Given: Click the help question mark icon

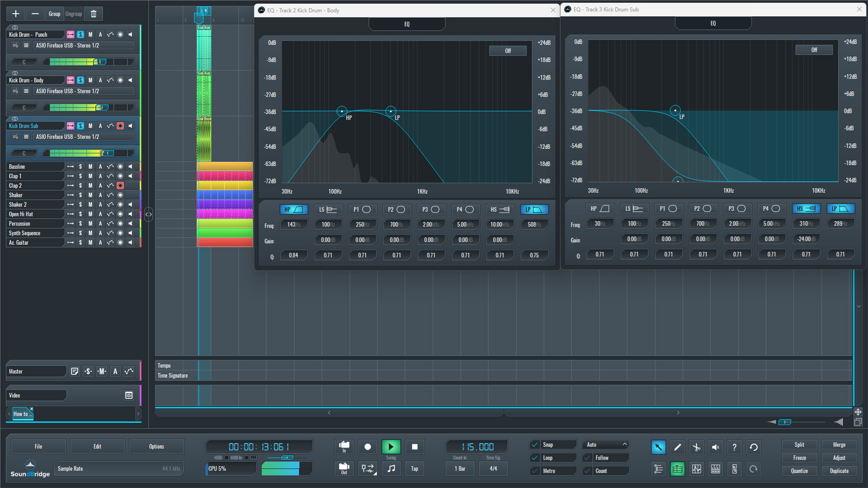Looking at the screenshot, I should click(734, 447).
